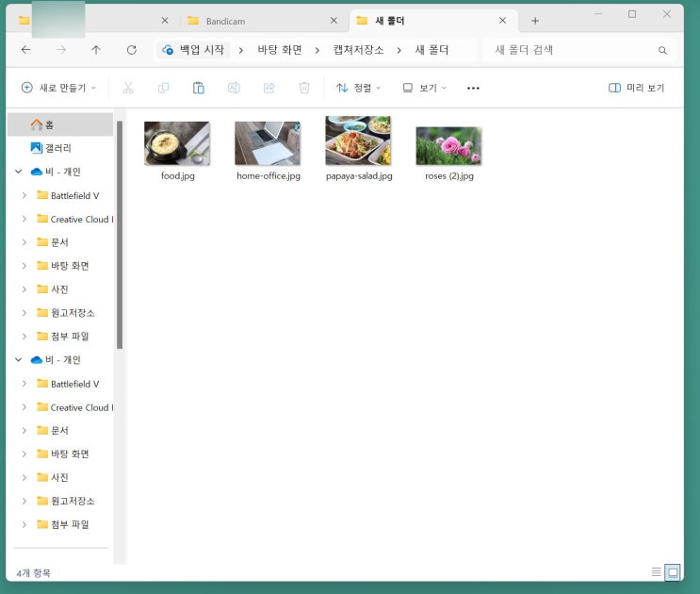Close the 새 폴더 tab
Image resolution: width=700 pixels, height=594 pixels.
pos(503,21)
